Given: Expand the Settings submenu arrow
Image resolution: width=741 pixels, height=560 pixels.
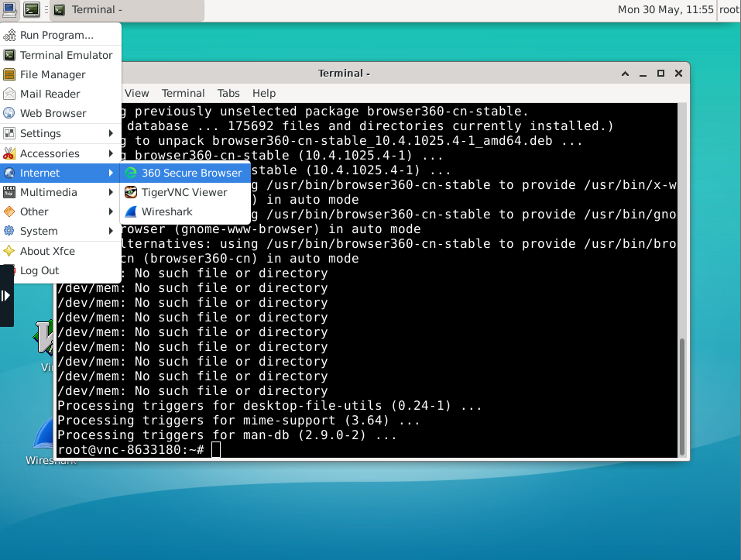Looking at the screenshot, I should click(111, 133).
